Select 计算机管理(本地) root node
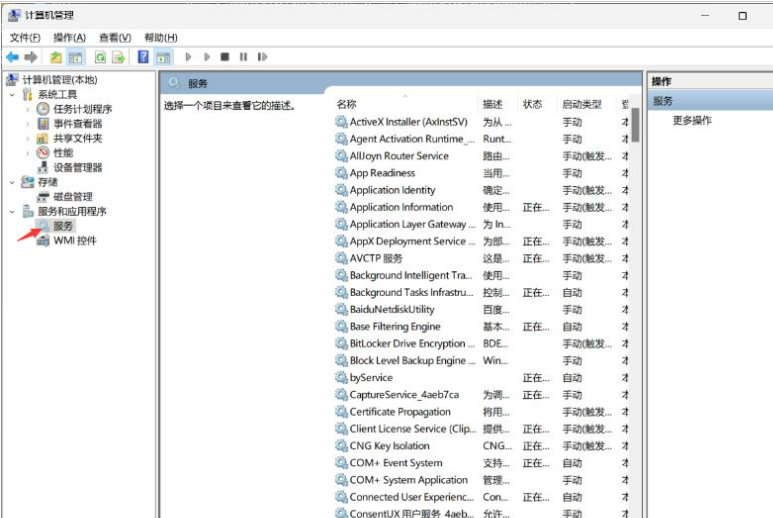The image size is (773, 518). pos(60,80)
